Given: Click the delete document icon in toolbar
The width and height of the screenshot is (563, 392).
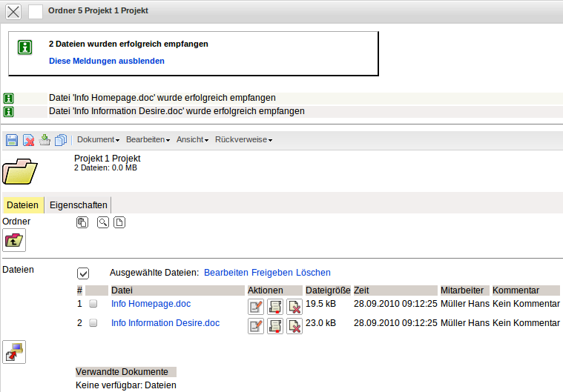Looking at the screenshot, I should 28,140.
